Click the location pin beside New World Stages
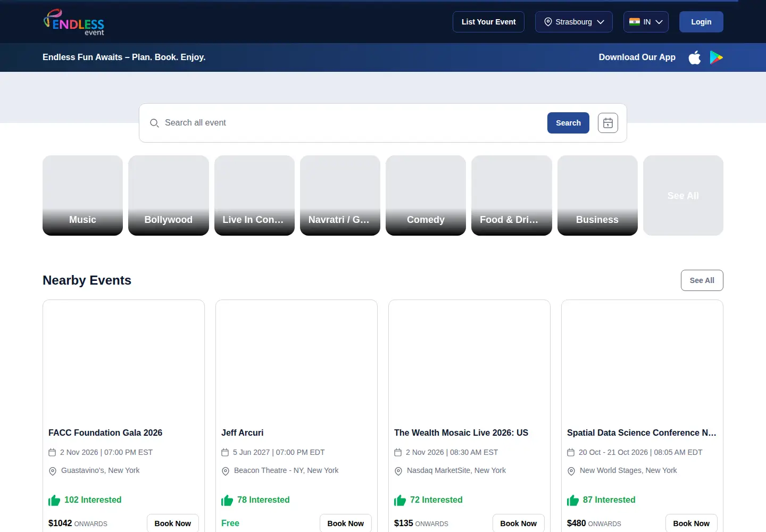Screen dimensions: 766x532 pyautogui.click(x=571, y=471)
